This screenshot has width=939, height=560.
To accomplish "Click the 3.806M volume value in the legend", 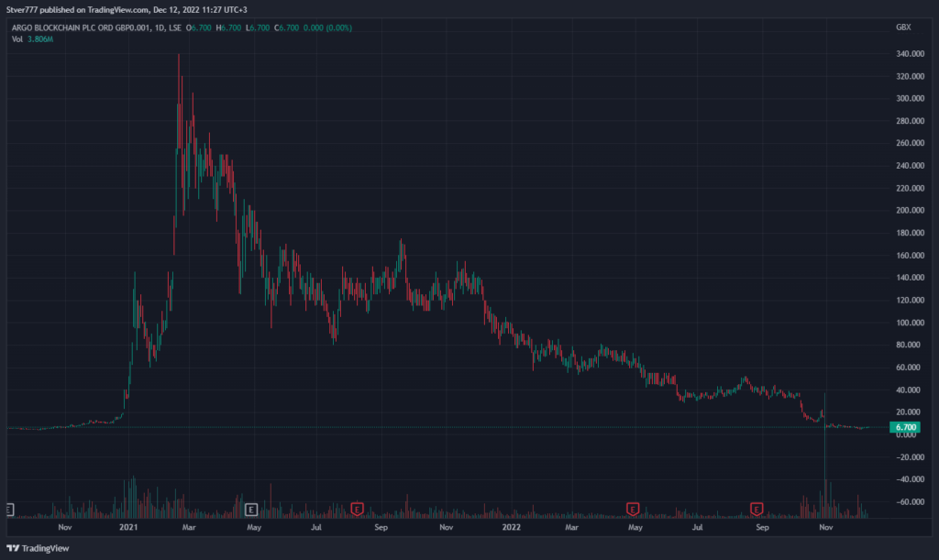I will point(39,39).
